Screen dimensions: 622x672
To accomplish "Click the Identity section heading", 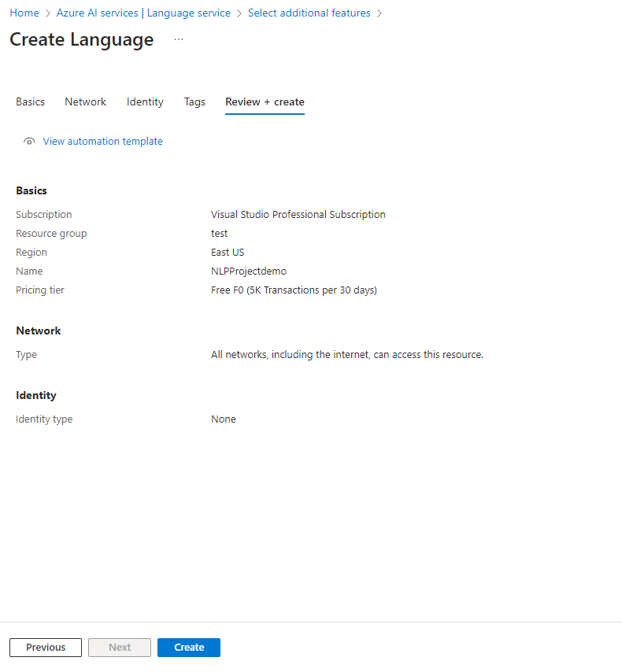I will click(36, 395).
